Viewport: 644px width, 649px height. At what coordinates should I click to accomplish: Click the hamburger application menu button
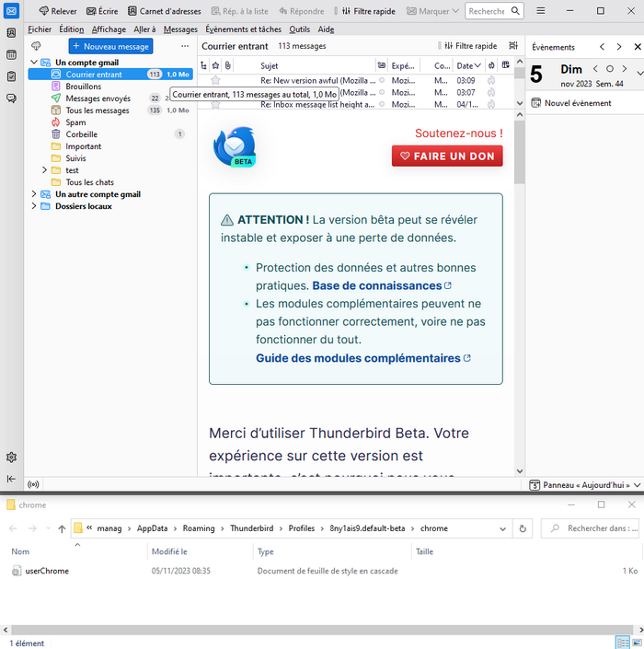tap(540, 11)
